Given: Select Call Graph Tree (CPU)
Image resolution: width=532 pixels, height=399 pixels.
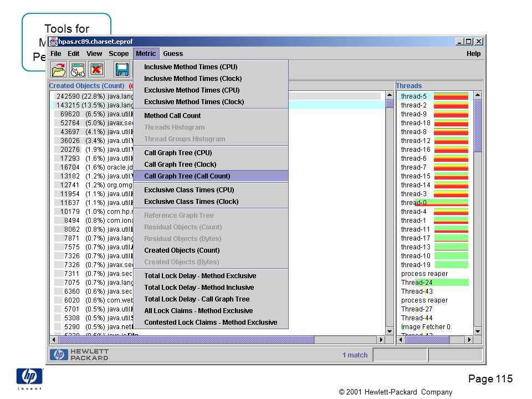Looking at the screenshot, I should 211,153.
